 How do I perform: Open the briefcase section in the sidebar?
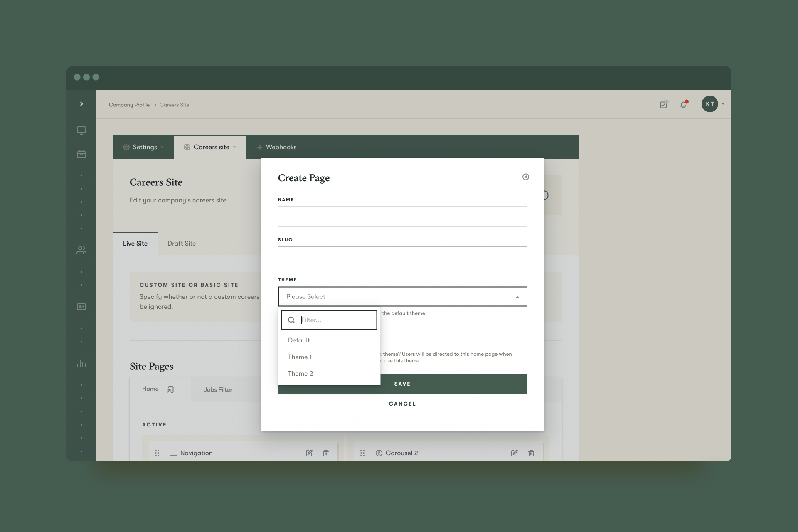click(x=81, y=154)
